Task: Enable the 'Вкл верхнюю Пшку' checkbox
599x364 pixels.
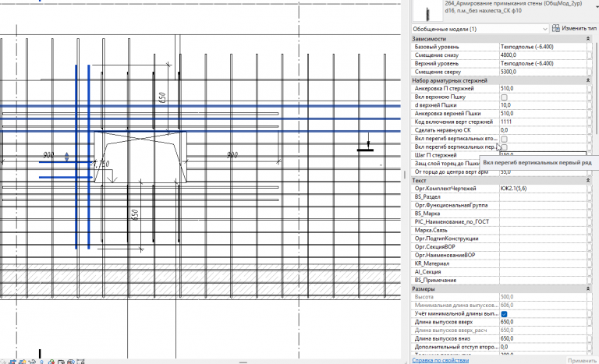Action: point(504,97)
